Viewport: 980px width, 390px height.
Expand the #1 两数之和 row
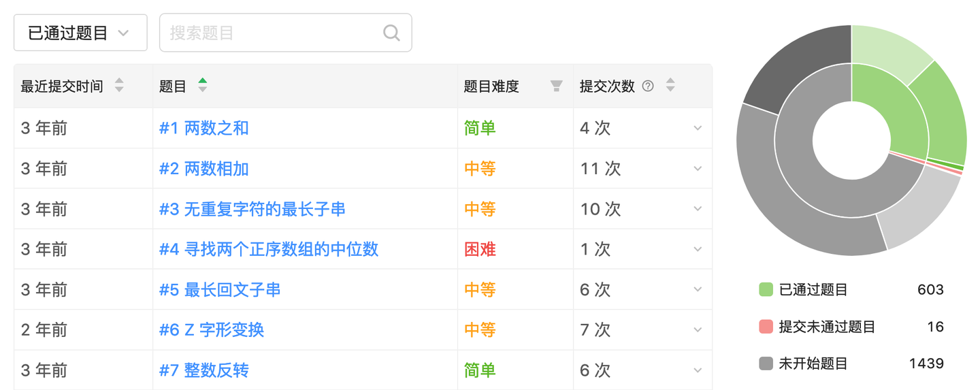click(x=698, y=129)
